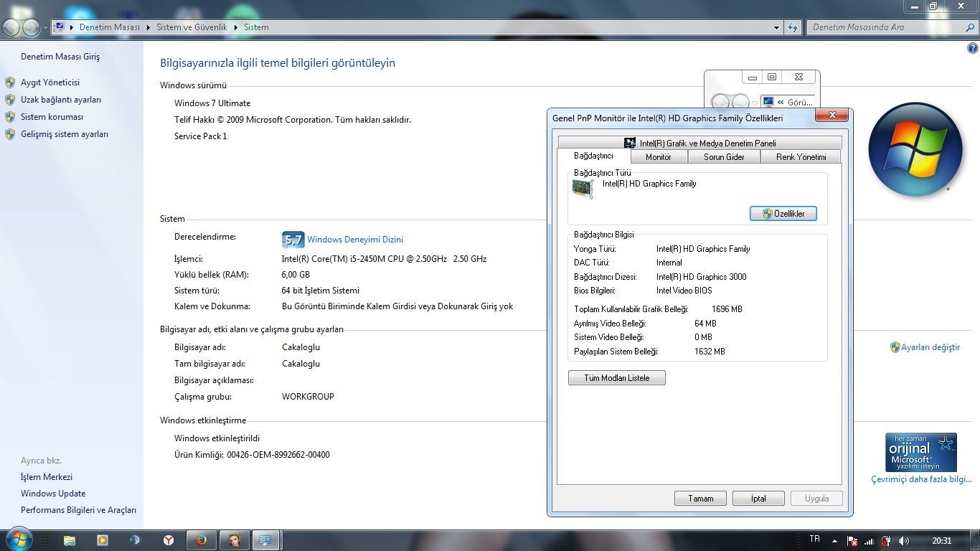Click the Ürün Kimliği 00426-OEM-8992662-00400 value
The image size is (980, 551).
278,455
